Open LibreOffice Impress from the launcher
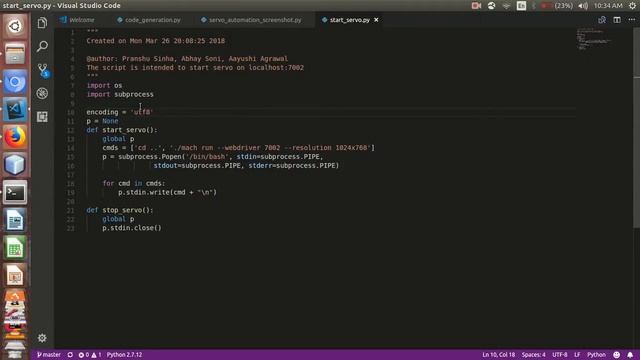Screen dimensions: 640x360 pos(15,276)
